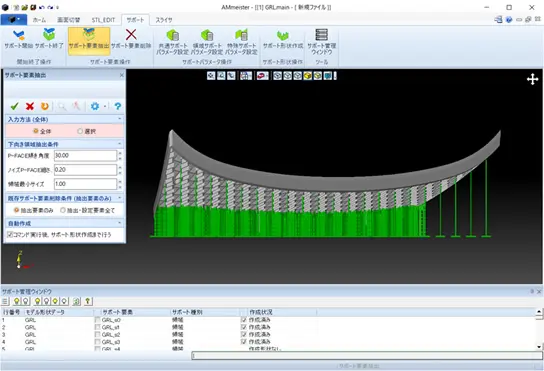Click the サポート種別 column header
This screenshot has width=544, height=371.
click(x=205, y=312)
